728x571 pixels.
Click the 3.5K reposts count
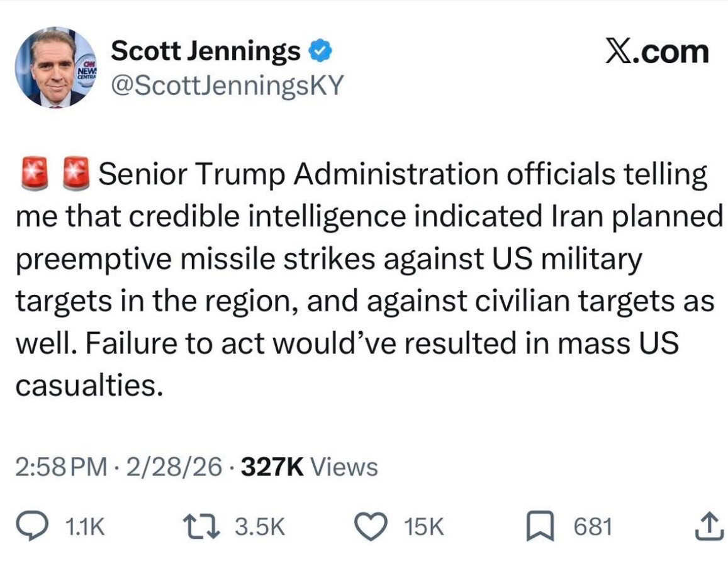pyautogui.click(x=259, y=527)
